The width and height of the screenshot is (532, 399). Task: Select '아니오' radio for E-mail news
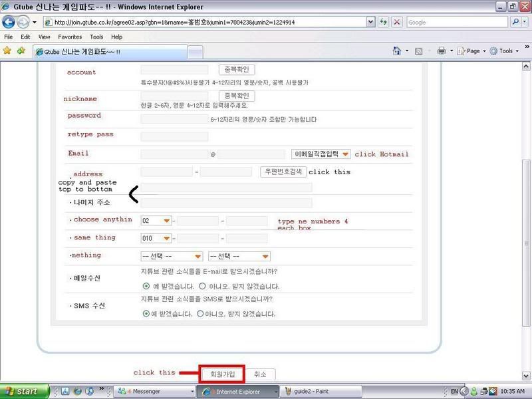point(202,286)
